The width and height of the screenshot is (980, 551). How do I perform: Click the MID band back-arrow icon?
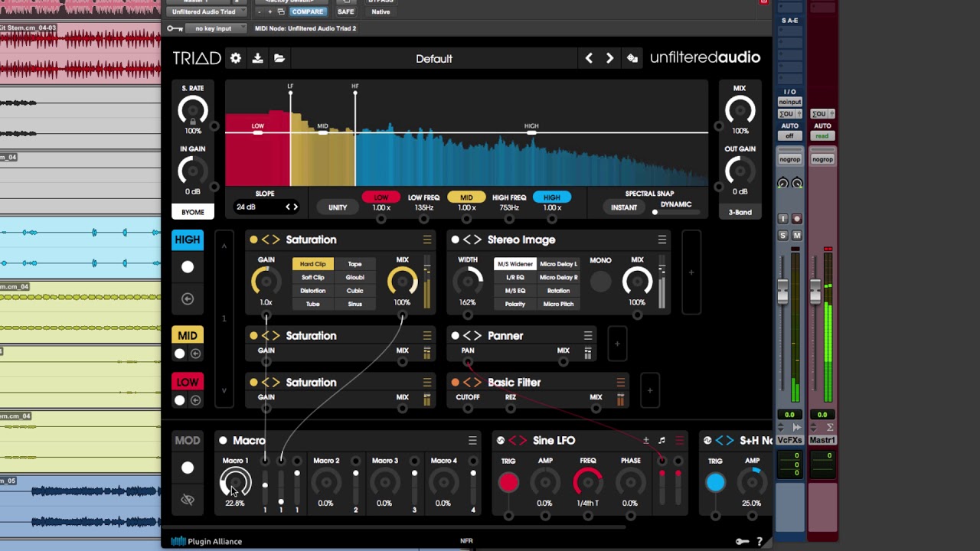196,354
